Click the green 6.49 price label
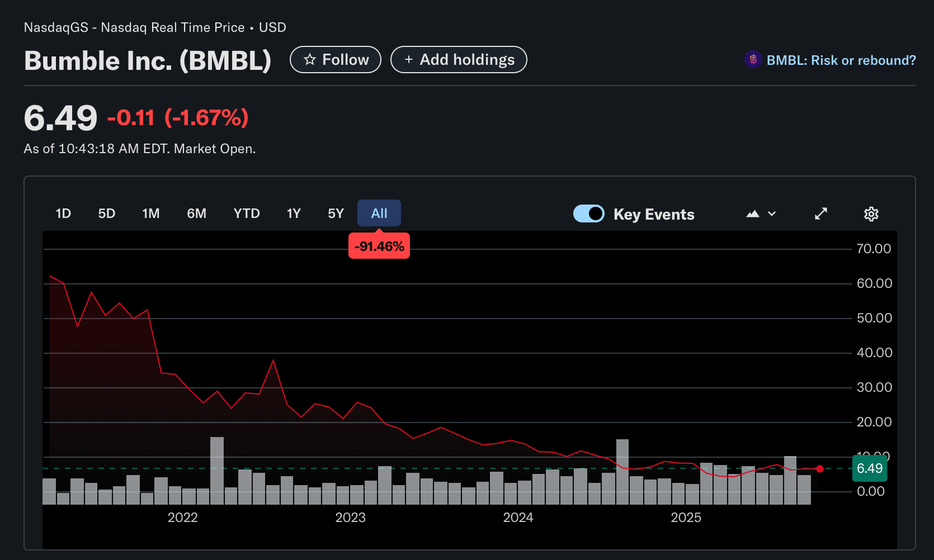Viewport: 934px width, 560px height. 870,468
